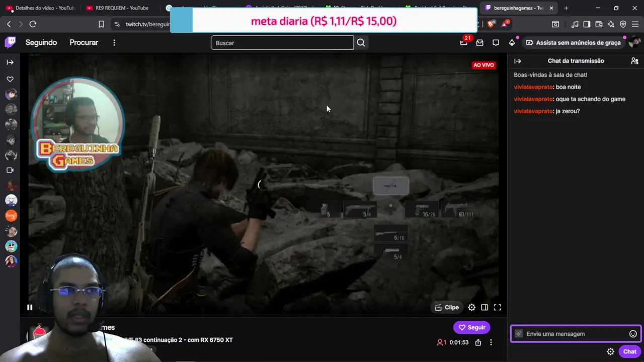Open stream more options three dots

pos(491,342)
